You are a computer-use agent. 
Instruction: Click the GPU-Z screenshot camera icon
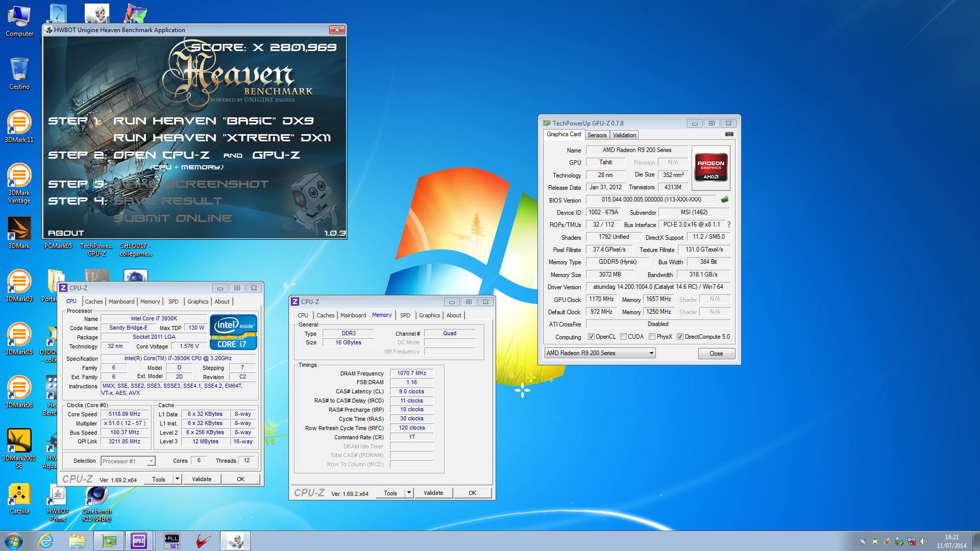coord(729,134)
